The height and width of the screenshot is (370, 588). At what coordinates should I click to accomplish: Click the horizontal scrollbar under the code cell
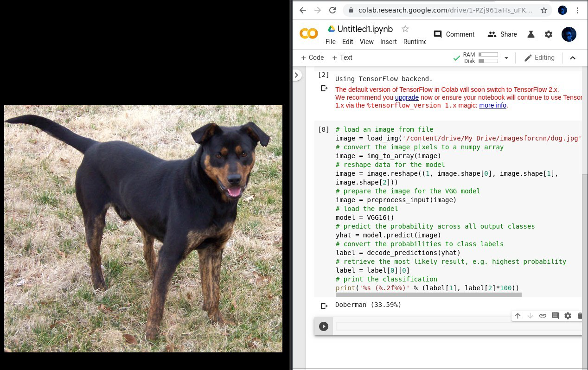tap(428, 295)
